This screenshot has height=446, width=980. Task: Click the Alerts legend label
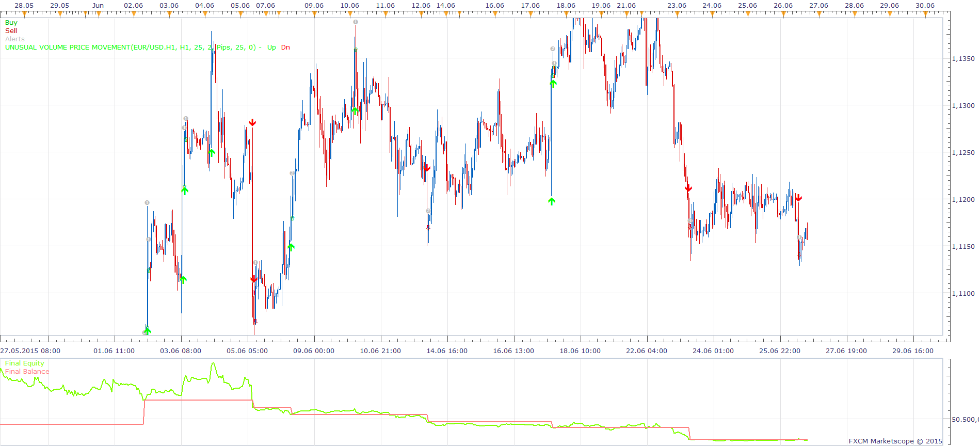click(x=15, y=39)
